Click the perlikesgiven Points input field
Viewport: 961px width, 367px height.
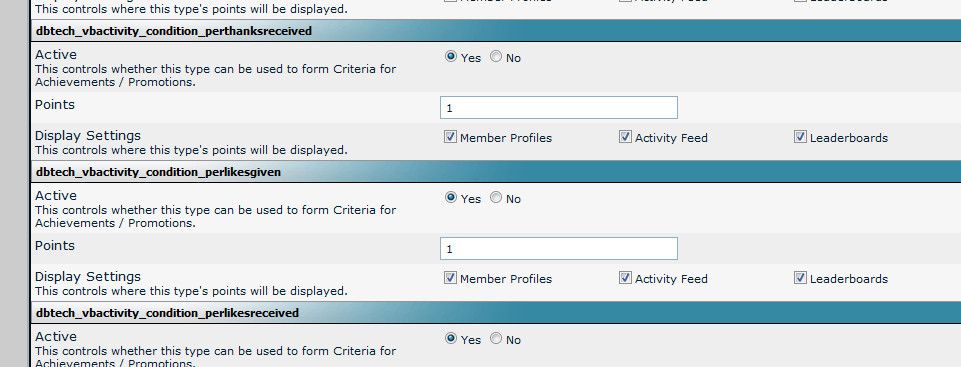pyautogui.click(x=558, y=249)
